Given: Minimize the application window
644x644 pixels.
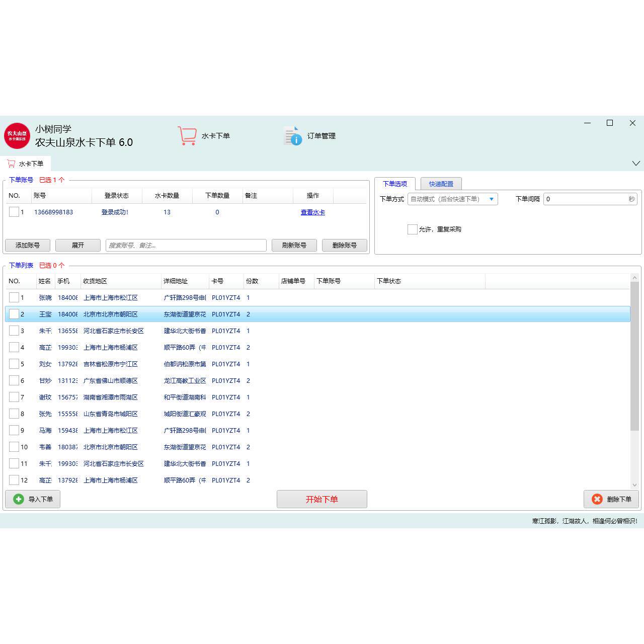Looking at the screenshot, I should 587,123.
